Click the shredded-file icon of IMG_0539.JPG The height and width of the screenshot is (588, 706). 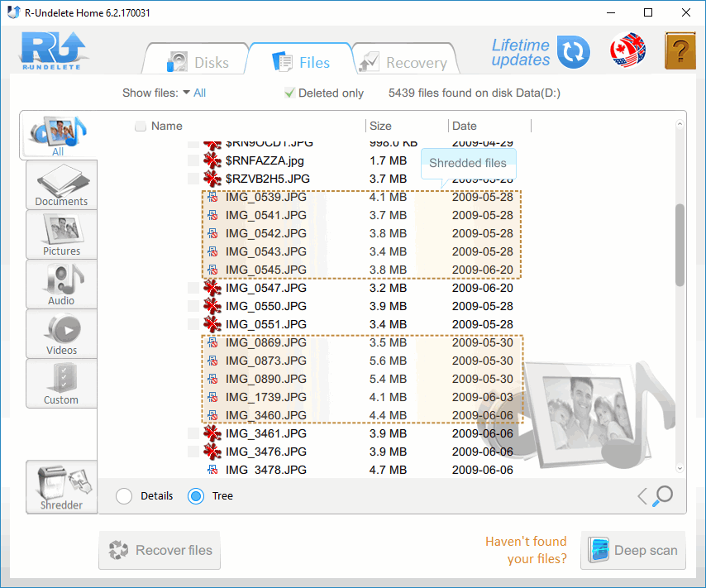(x=212, y=198)
